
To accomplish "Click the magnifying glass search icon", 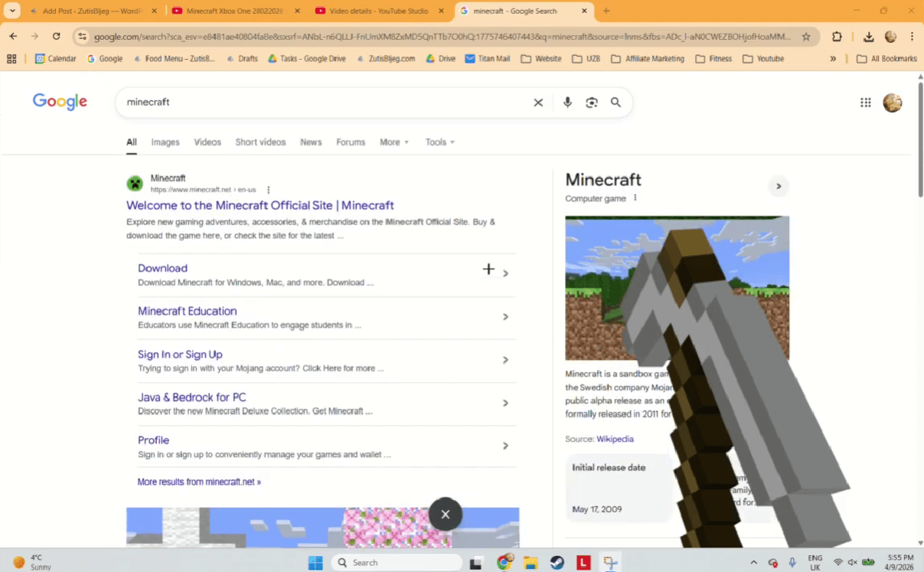I will [x=615, y=103].
